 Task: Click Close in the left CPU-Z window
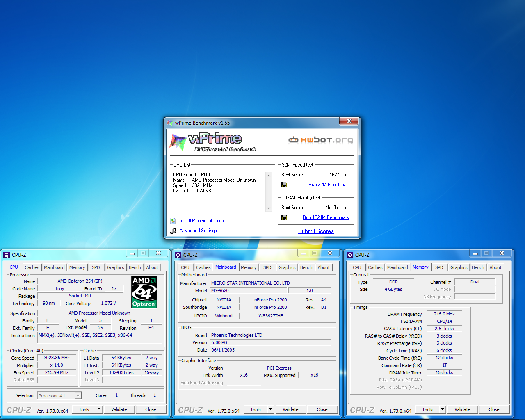151,409
